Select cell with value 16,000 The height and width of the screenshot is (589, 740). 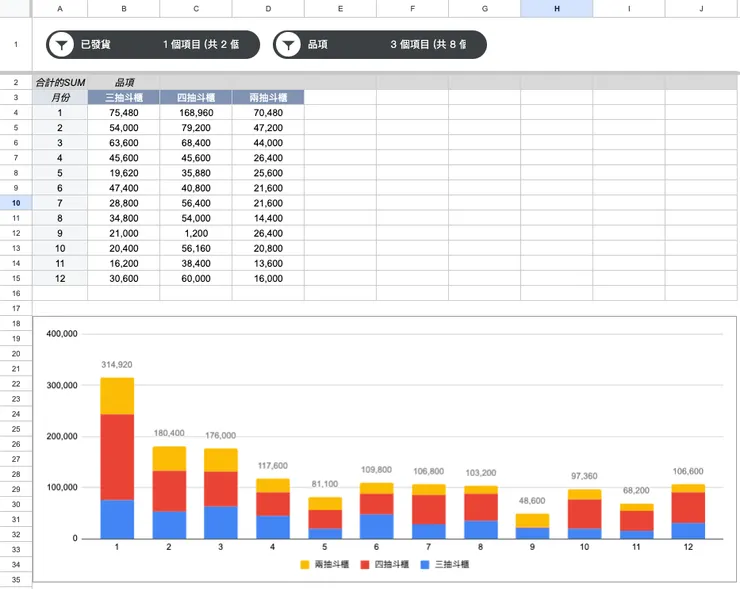[x=268, y=279]
